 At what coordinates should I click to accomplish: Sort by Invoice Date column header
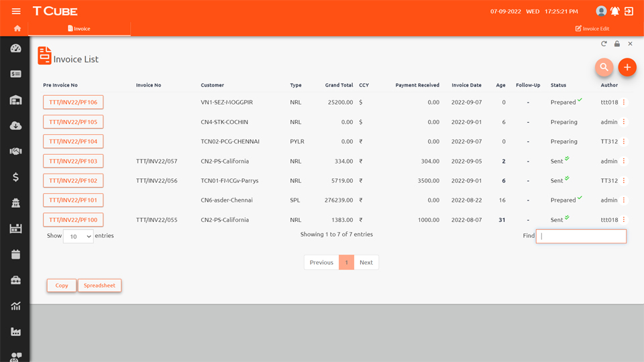click(467, 85)
